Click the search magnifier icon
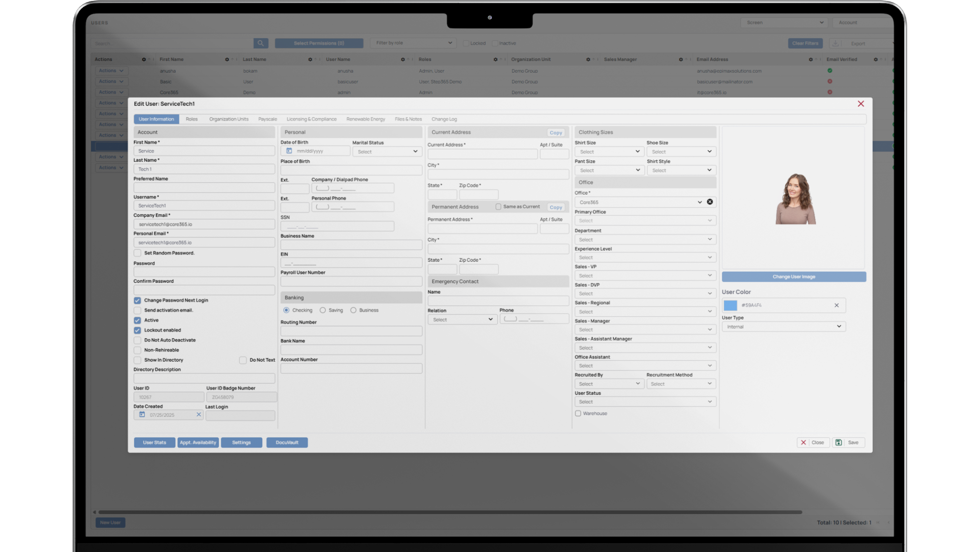Image resolution: width=980 pixels, height=552 pixels. (261, 43)
